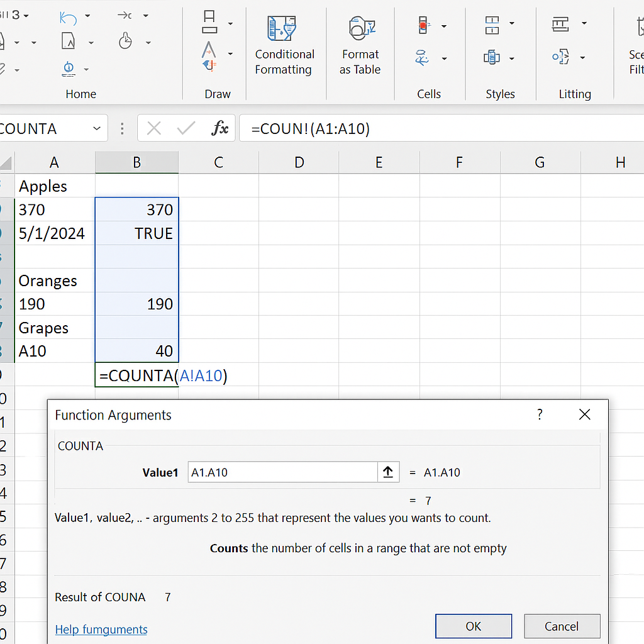Select column A header
Image resolution: width=644 pixels, height=644 pixels.
pos(55,162)
